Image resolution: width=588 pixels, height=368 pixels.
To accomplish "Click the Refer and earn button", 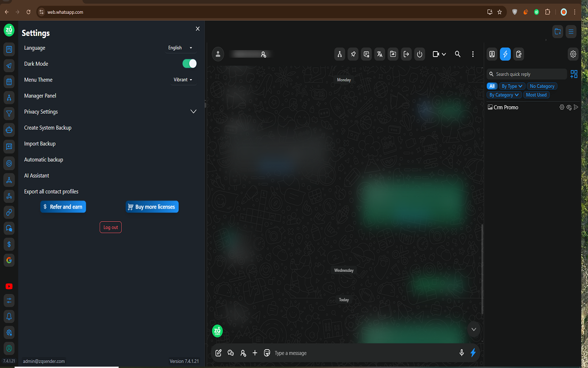I will (63, 207).
